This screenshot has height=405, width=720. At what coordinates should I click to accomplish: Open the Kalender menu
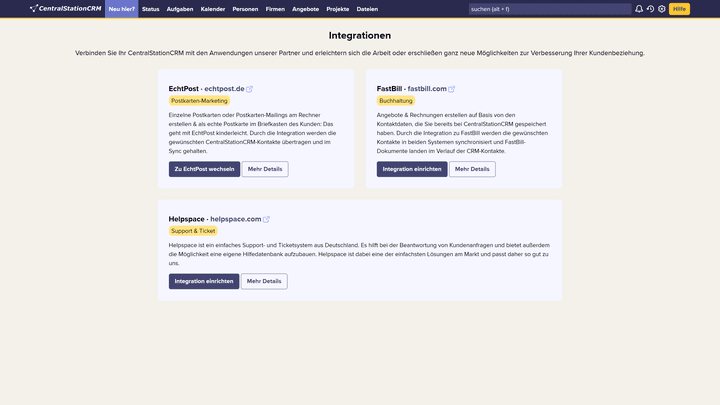tap(213, 9)
